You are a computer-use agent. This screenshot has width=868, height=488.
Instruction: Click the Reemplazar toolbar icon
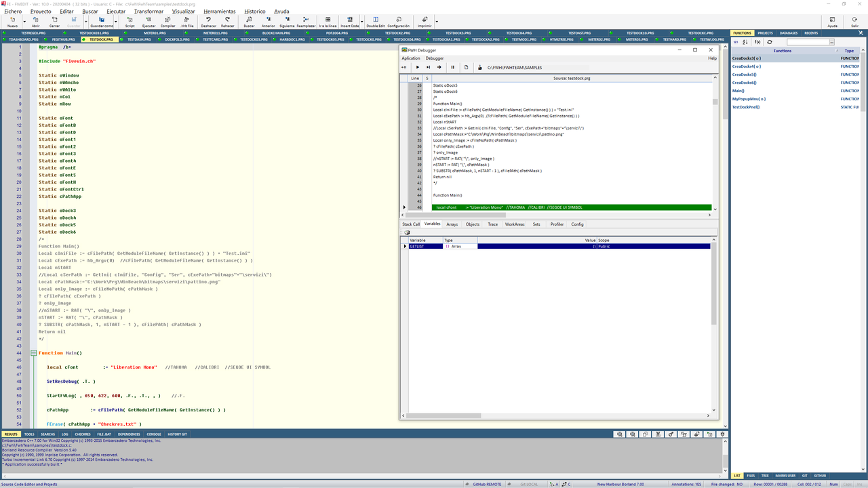pyautogui.click(x=307, y=20)
